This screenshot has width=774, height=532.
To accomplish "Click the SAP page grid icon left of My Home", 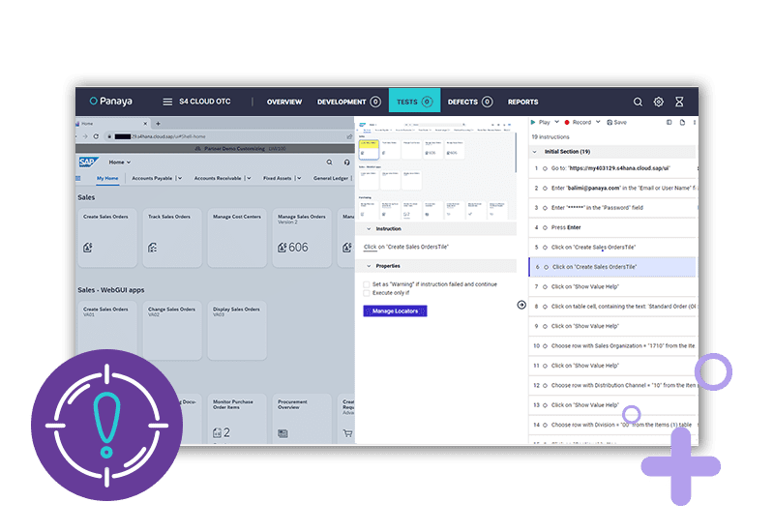I will pos(78,178).
